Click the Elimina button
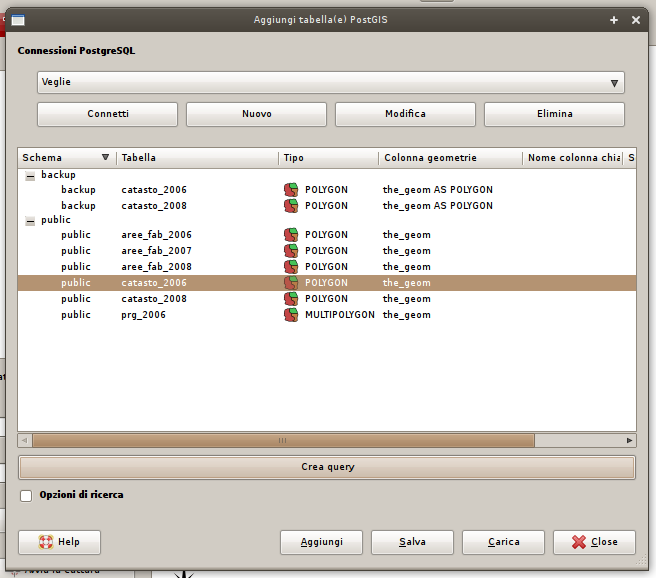The image size is (656, 578). point(554,114)
